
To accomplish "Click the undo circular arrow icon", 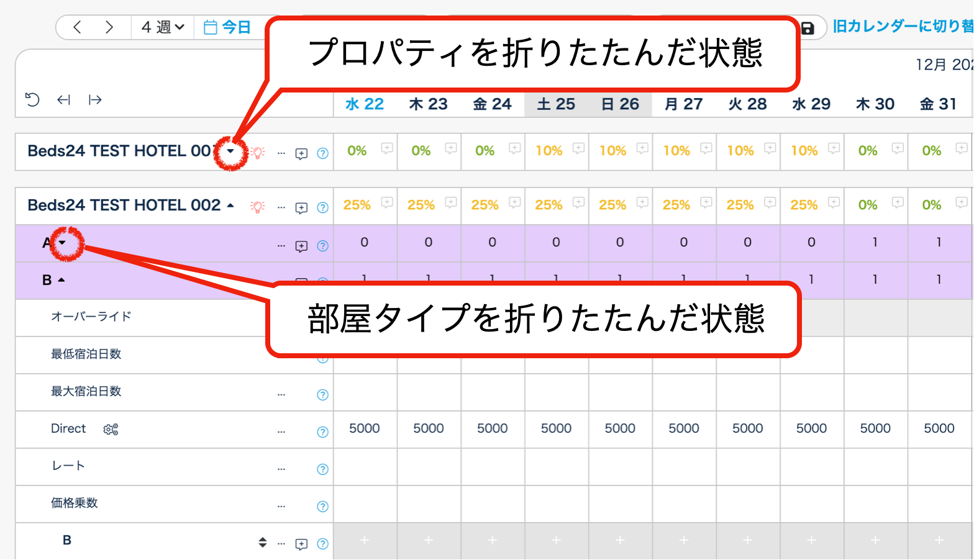I will [32, 99].
